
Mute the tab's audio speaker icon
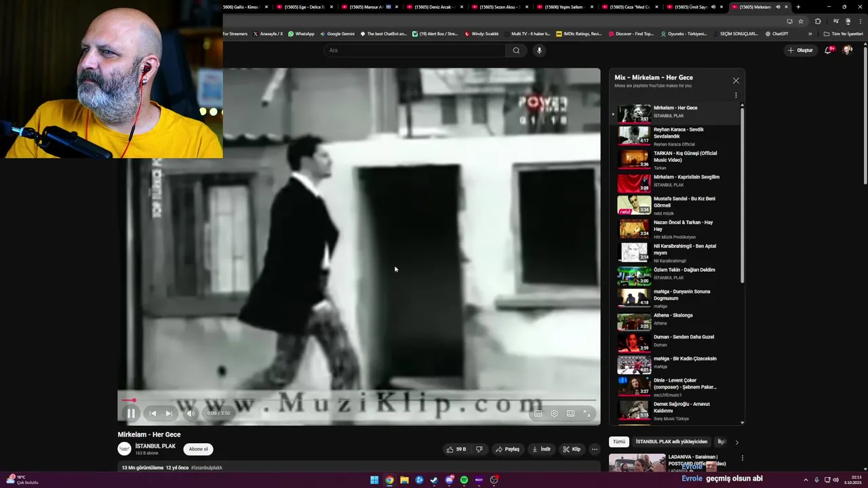point(778,7)
